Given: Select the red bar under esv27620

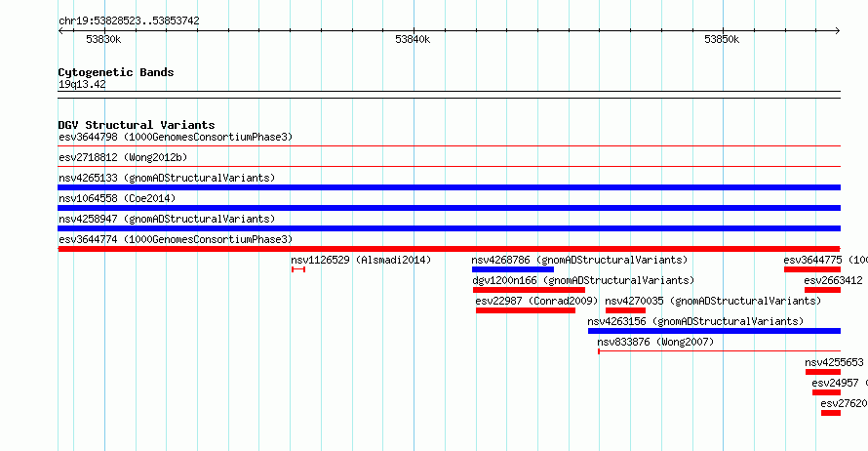Looking at the screenshot, I should click(831, 413).
